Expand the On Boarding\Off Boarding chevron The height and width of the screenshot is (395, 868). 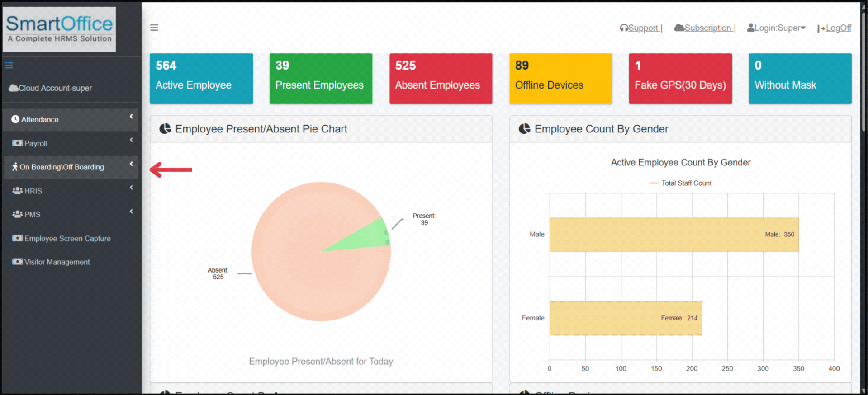click(131, 164)
